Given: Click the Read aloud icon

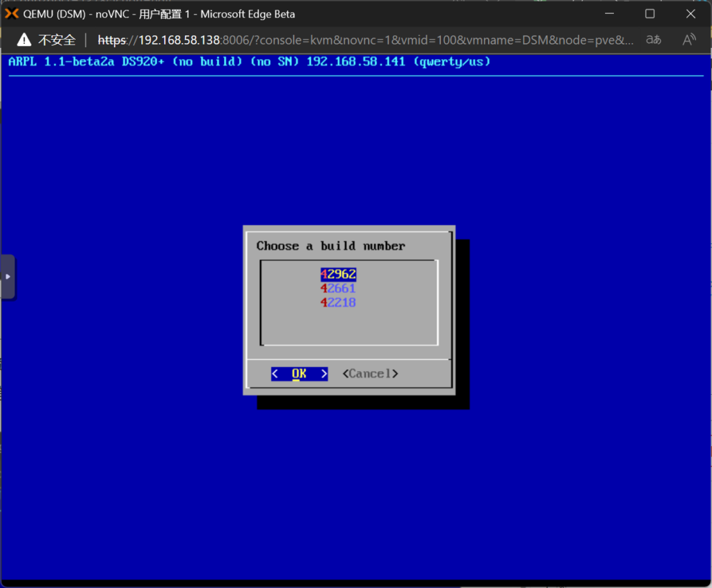Looking at the screenshot, I should [x=689, y=40].
